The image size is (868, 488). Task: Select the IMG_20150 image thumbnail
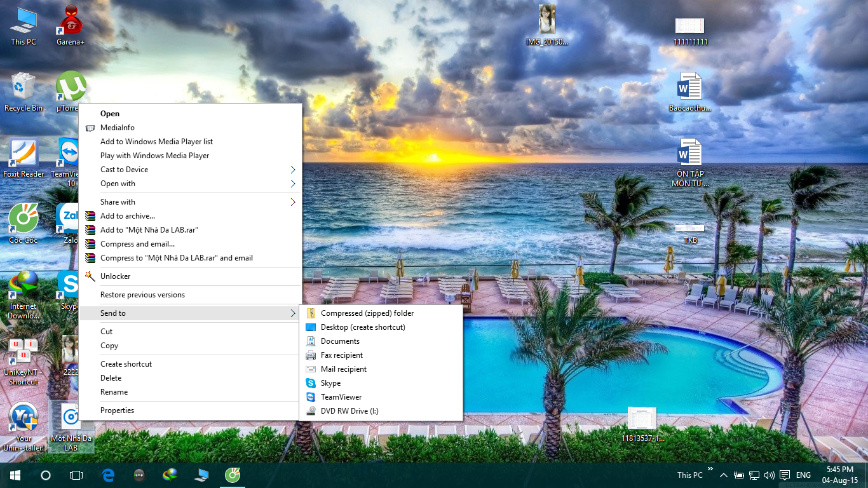[x=546, y=21]
